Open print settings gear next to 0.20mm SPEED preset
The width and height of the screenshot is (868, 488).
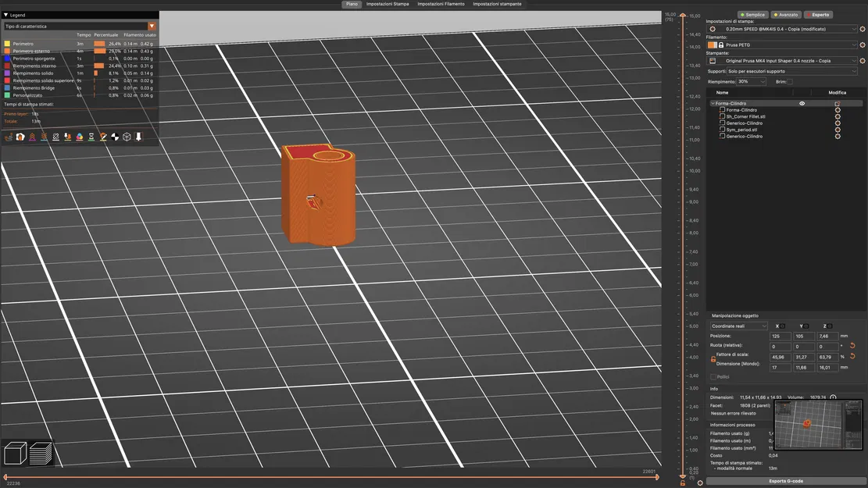tap(862, 29)
